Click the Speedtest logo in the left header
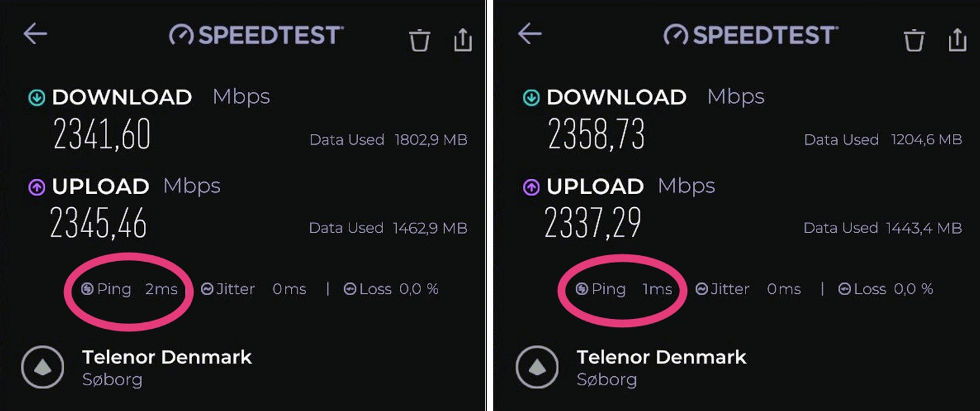The width and height of the screenshot is (980, 411). [256, 35]
